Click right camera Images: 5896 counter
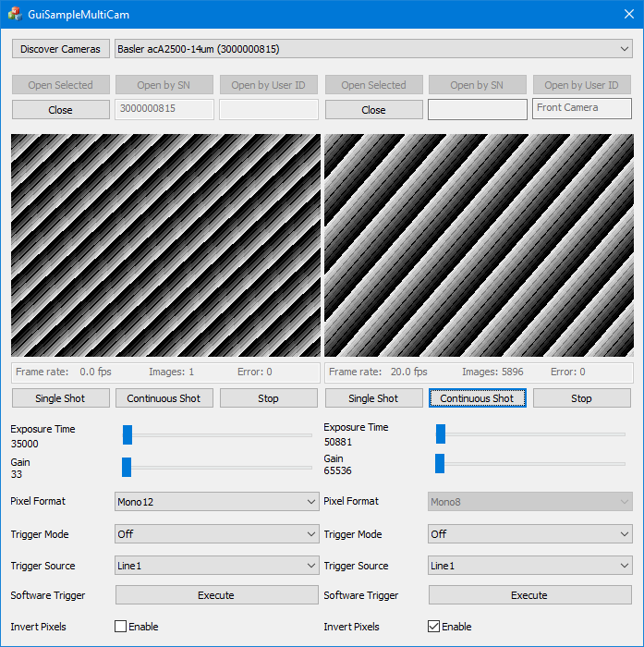 [492, 372]
